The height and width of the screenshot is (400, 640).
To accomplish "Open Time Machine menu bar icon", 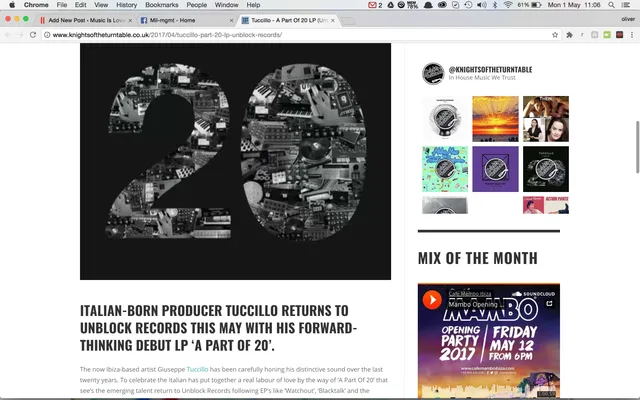I will (x=468, y=5).
